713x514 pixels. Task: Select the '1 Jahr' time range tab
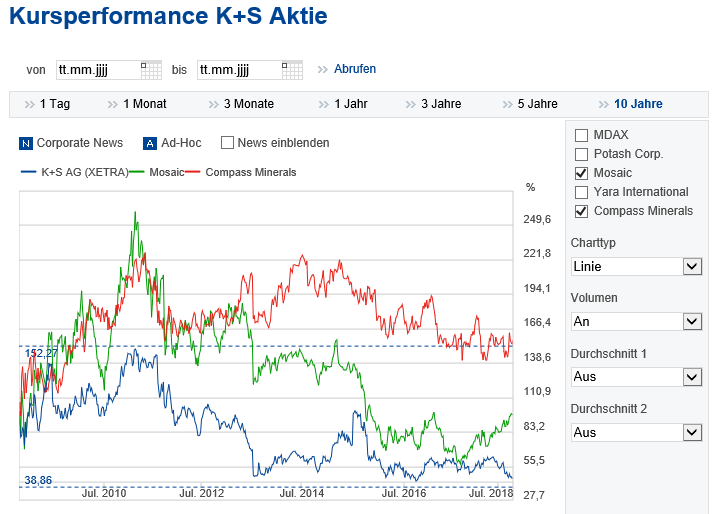pyautogui.click(x=351, y=104)
